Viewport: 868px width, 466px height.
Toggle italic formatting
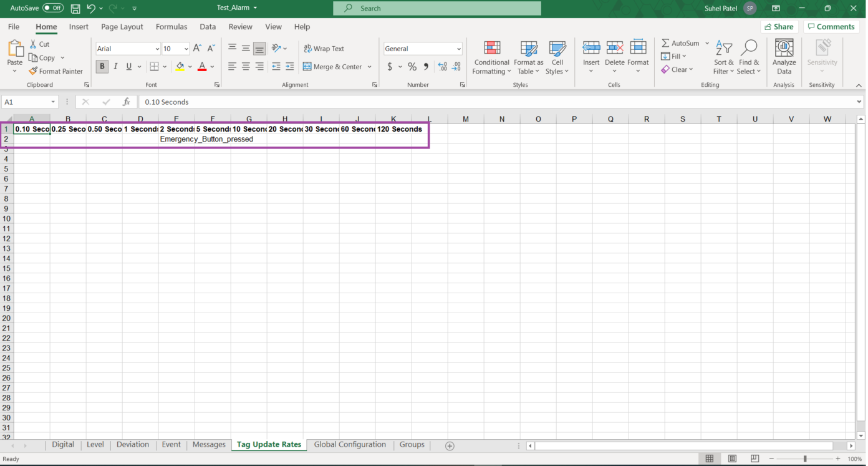click(x=115, y=66)
